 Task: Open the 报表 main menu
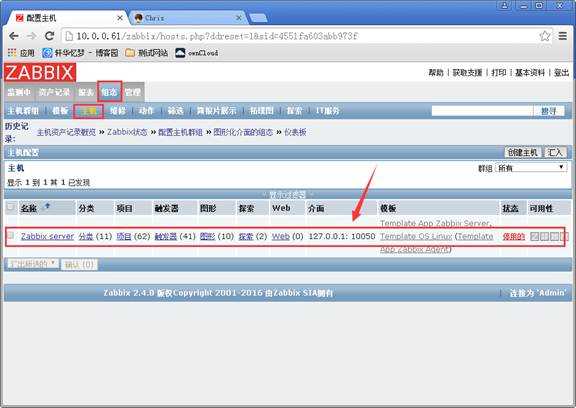pyautogui.click(x=86, y=92)
